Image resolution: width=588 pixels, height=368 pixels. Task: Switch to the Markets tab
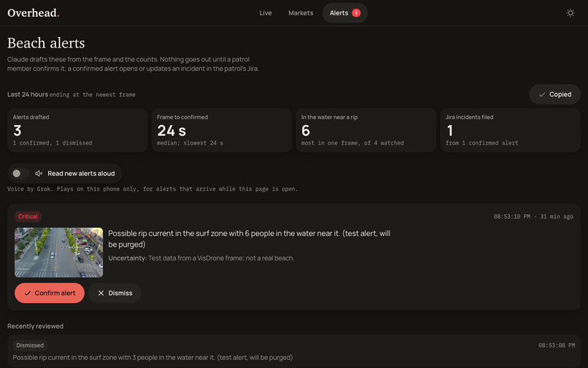point(301,12)
